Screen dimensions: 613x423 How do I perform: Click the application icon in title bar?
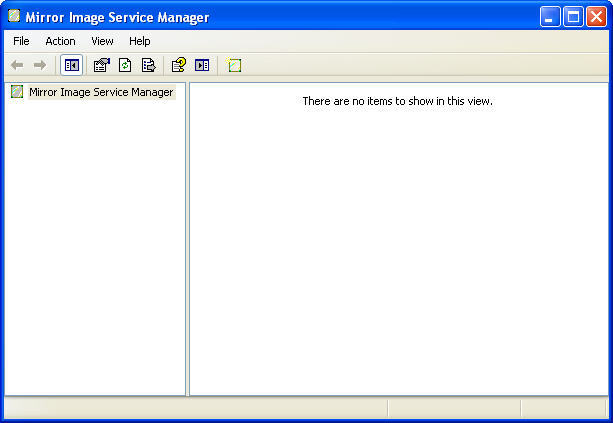click(x=14, y=16)
